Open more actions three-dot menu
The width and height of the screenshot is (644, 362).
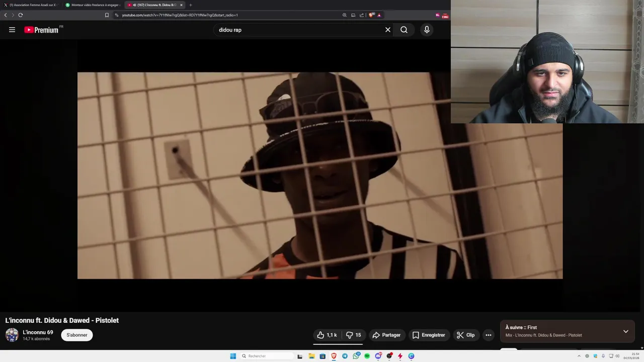coord(488,335)
